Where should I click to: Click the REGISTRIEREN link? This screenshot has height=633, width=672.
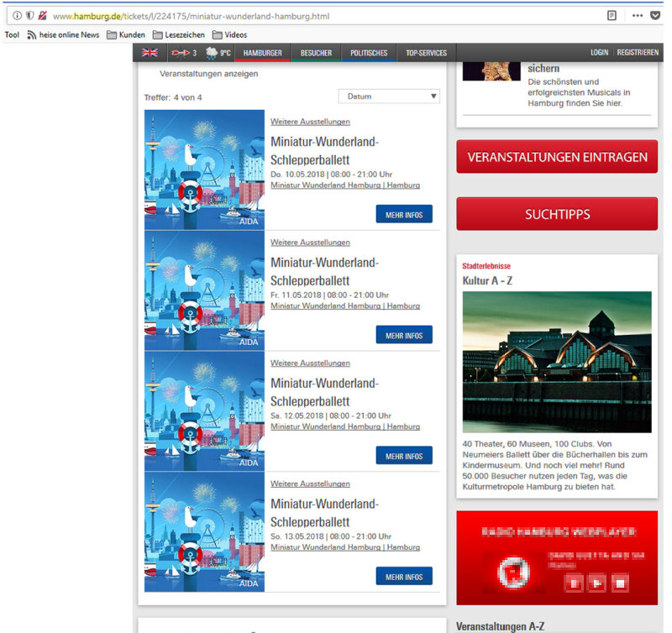tap(638, 53)
